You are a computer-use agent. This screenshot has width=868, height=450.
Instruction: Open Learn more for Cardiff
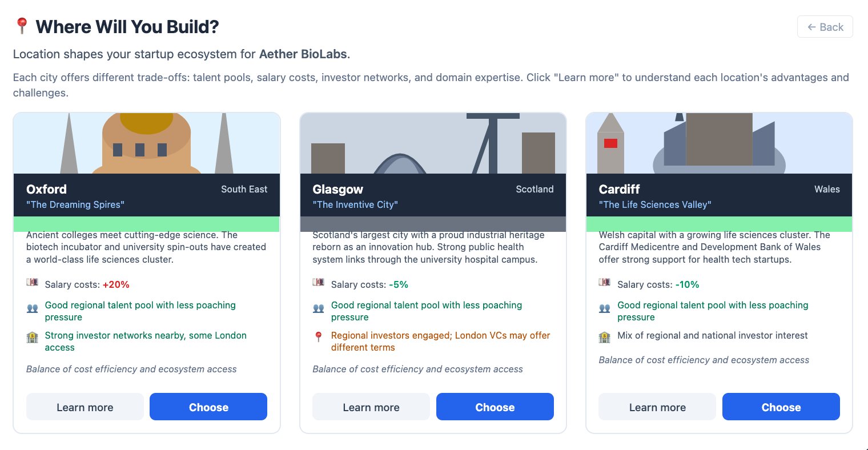(657, 407)
